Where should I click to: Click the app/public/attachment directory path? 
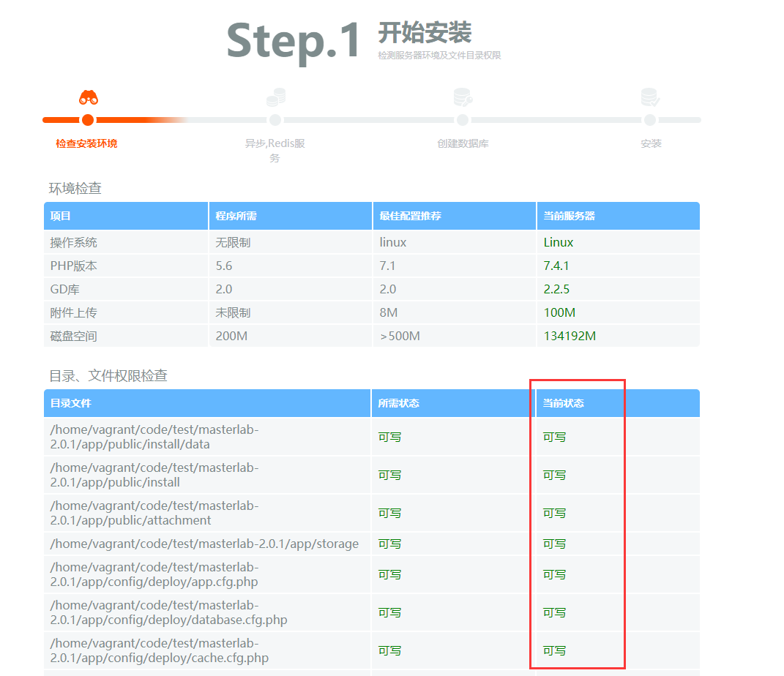click(154, 513)
